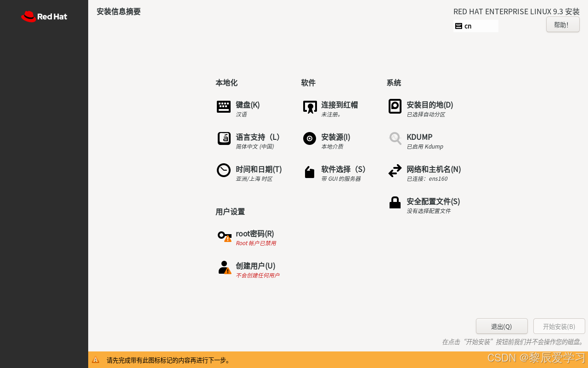The width and height of the screenshot is (588, 368).
Task: Click the network arrows icon
Action: pos(395,171)
